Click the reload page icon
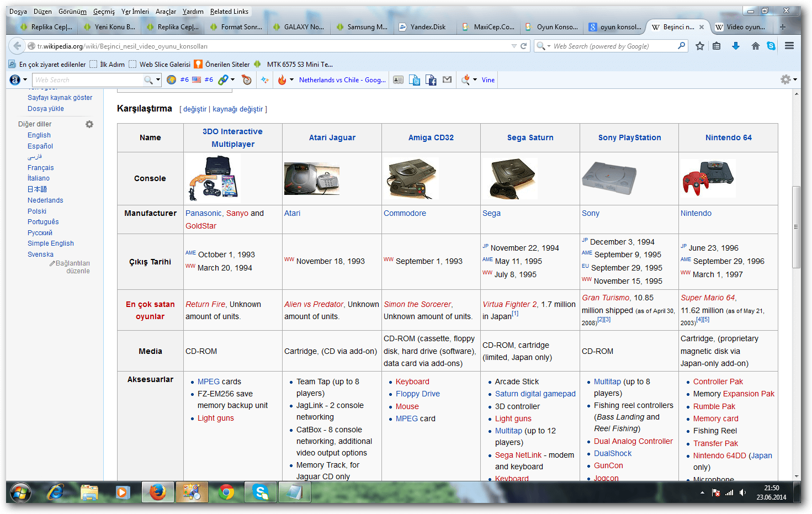The image size is (812, 514). 523,46
